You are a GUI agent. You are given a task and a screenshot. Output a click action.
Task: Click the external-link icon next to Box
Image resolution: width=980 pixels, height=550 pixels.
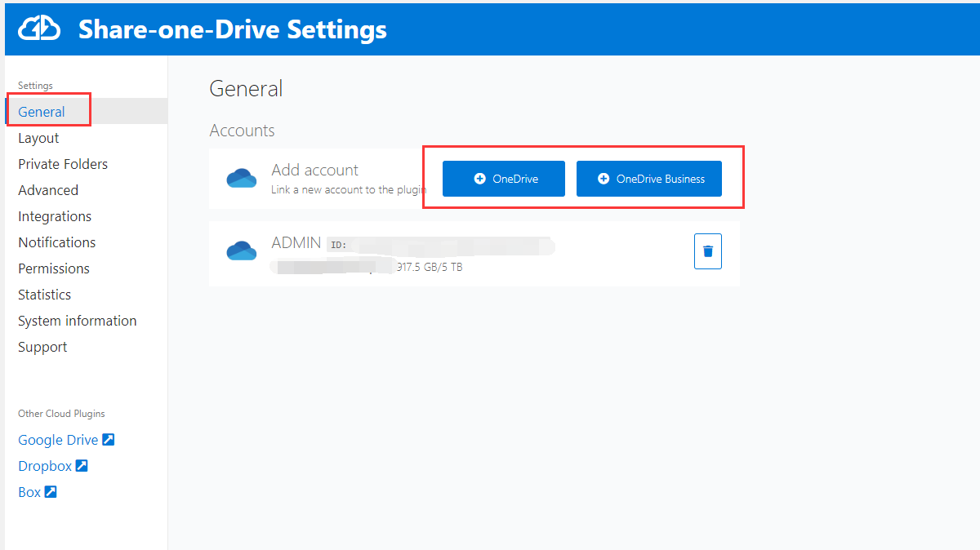pyautogui.click(x=51, y=492)
